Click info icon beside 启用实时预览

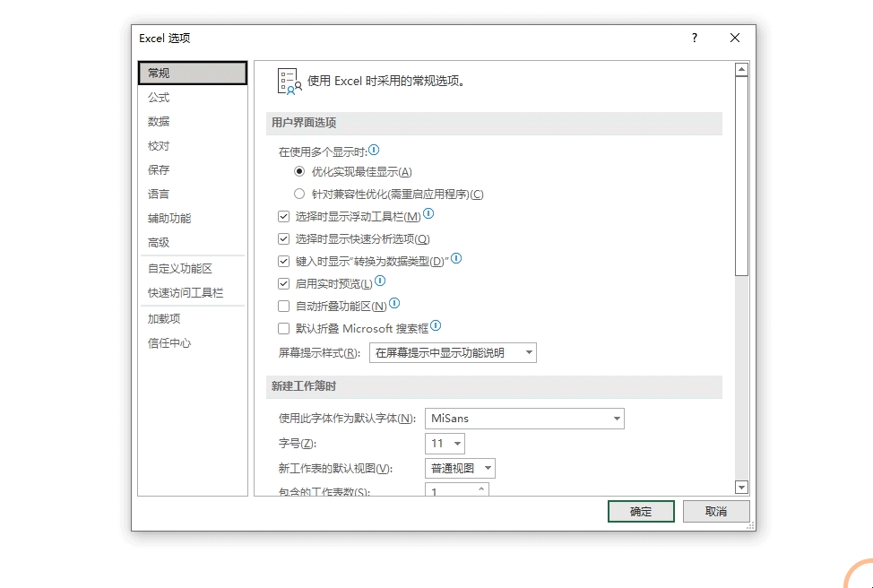pos(380,281)
